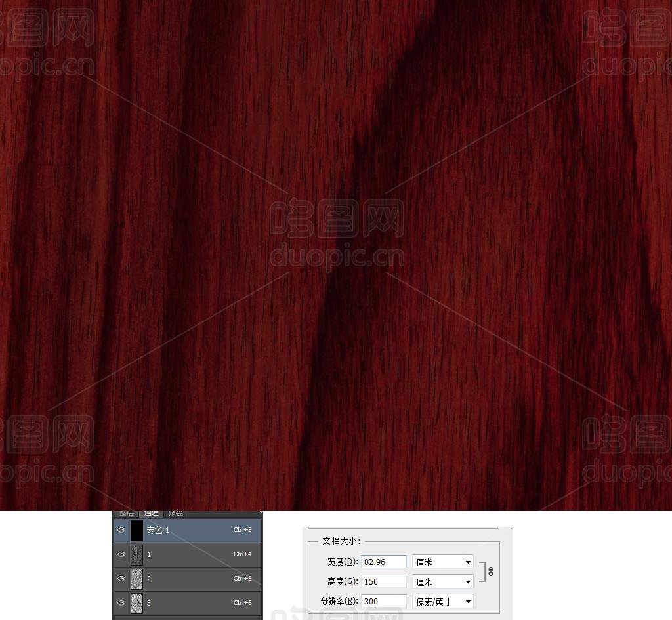Open the height unit 厘米 dropdown
The image size is (672, 620).
pos(443,582)
